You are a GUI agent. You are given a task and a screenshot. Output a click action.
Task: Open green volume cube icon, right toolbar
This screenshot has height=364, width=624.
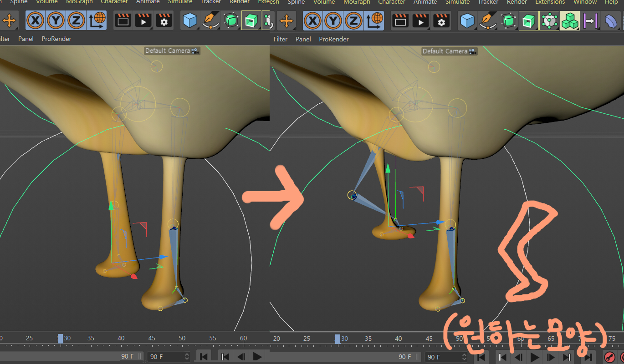click(x=528, y=21)
